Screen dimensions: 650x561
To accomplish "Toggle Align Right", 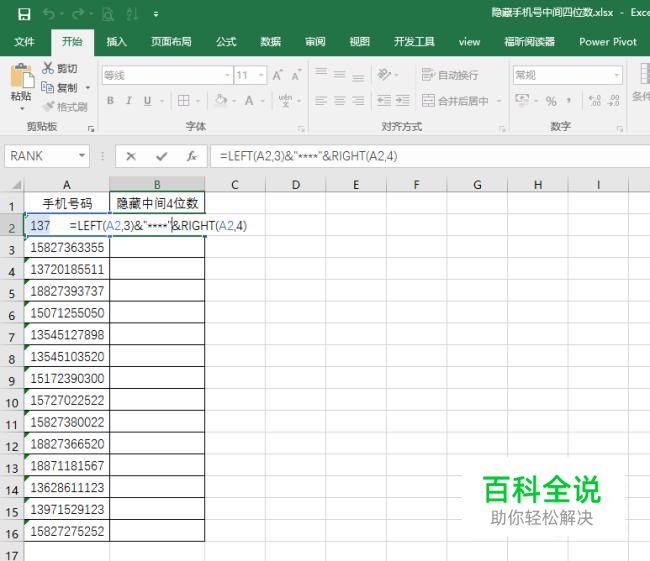I will tap(358, 101).
